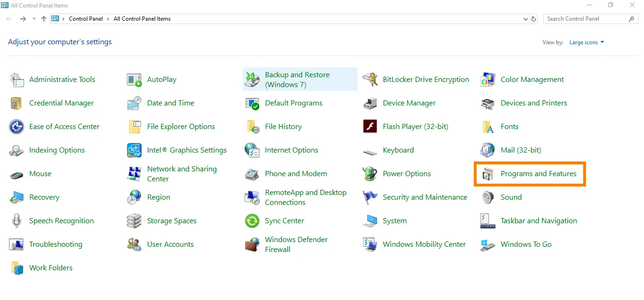Refresh the Control Panel view
The image size is (644, 300).
(534, 19)
